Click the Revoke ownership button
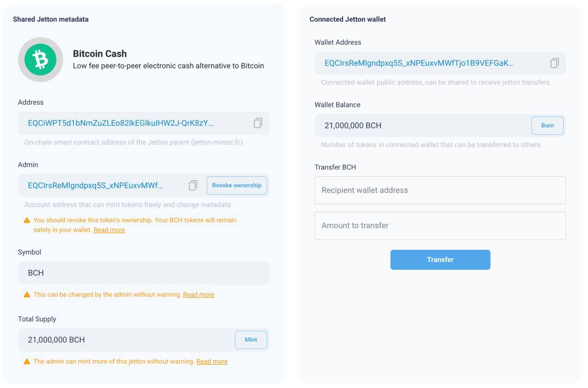588x388 pixels. (237, 186)
